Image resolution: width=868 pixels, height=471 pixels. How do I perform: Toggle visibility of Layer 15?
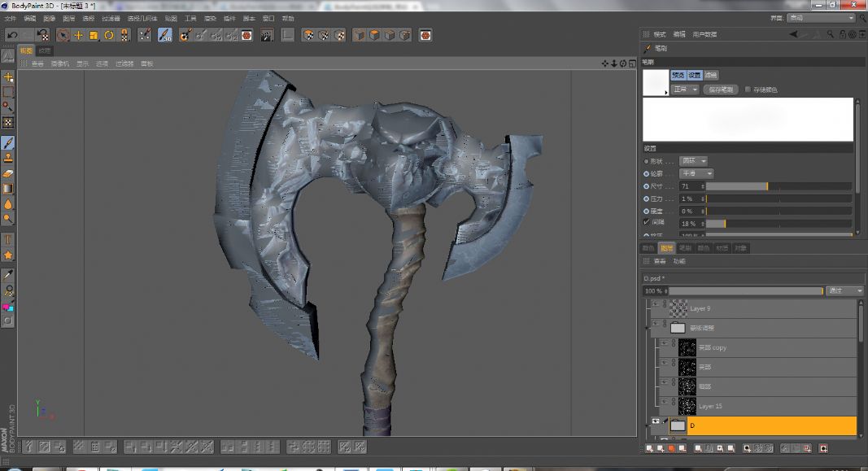pos(665,403)
